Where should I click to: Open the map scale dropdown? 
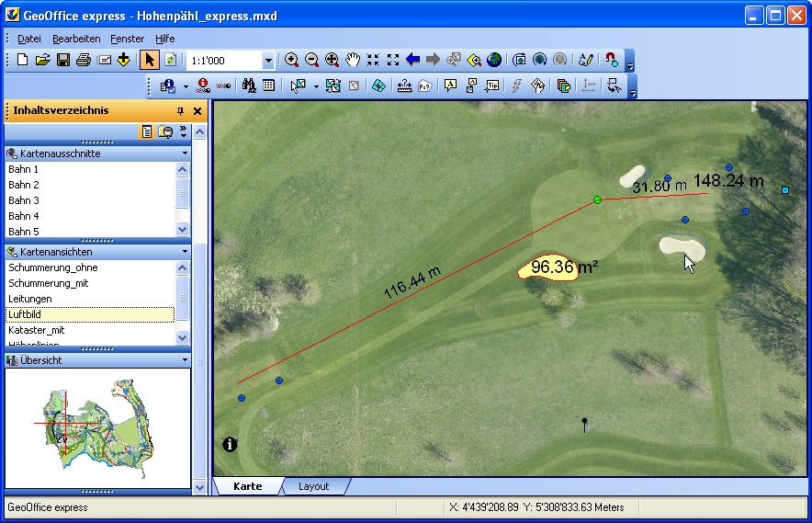(x=268, y=61)
